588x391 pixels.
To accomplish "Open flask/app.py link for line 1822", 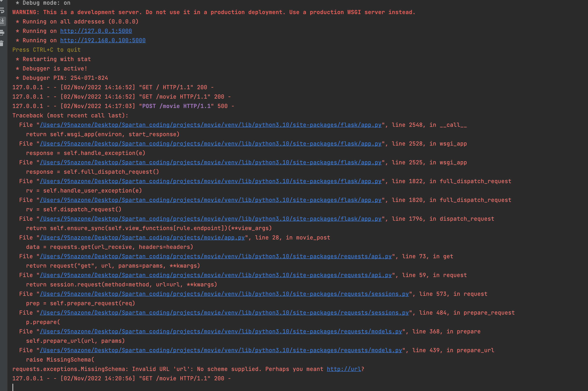I will pos(211,181).
